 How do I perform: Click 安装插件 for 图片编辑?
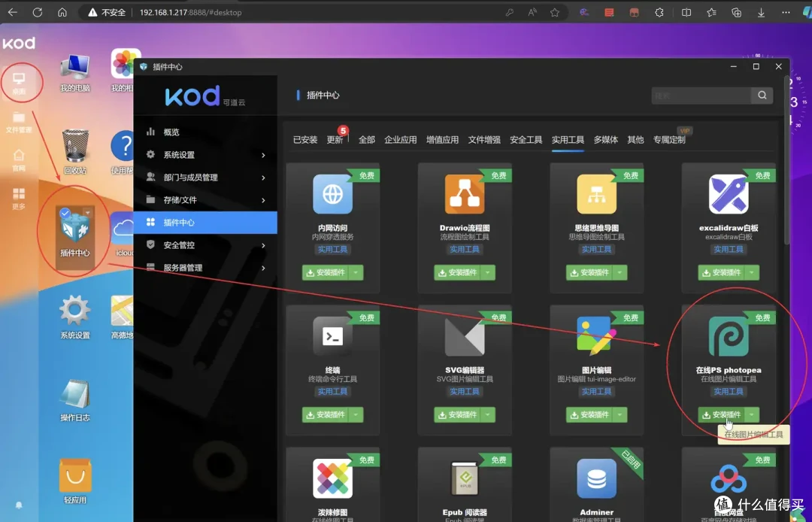point(590,414)
